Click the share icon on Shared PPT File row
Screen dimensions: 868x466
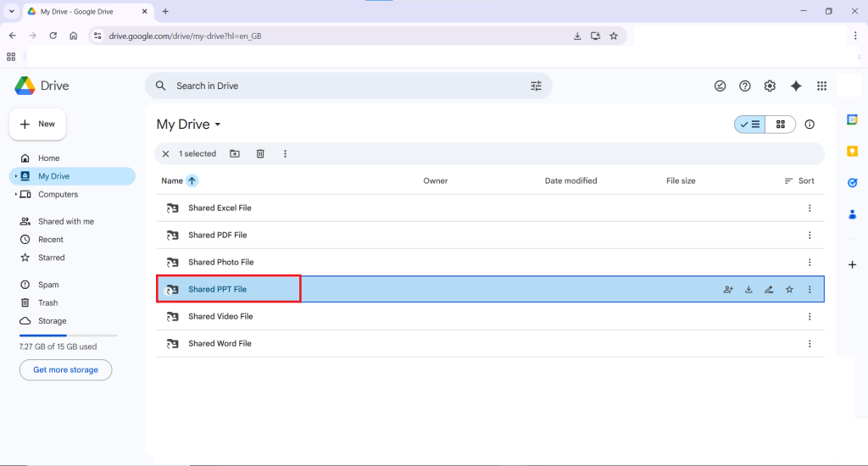click(728, 290)
